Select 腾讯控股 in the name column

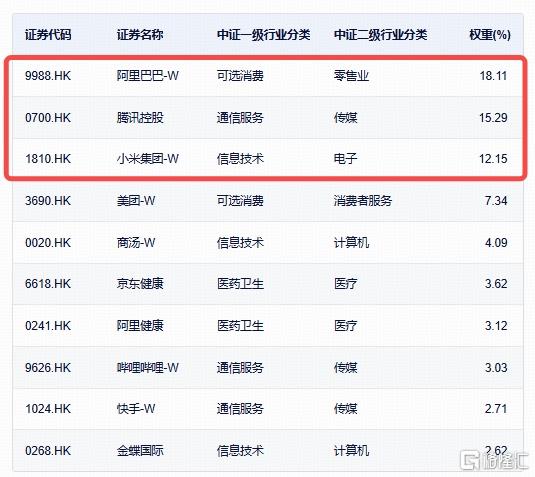[x=140, y=118]
